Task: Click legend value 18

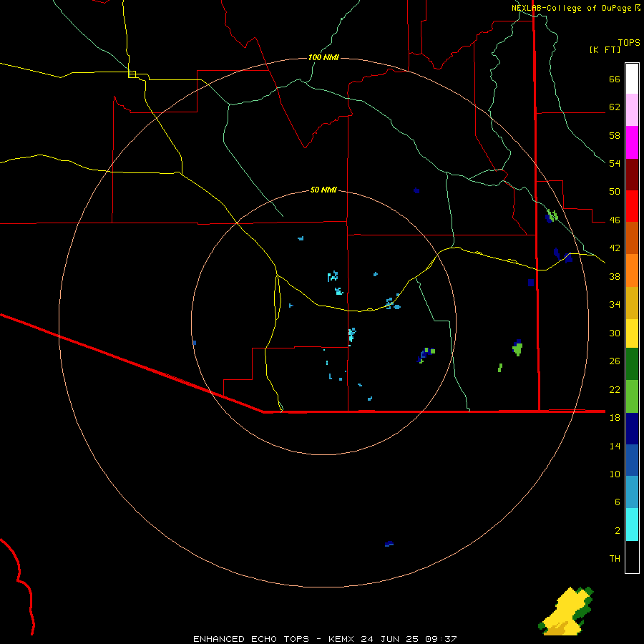Action: 615,417
